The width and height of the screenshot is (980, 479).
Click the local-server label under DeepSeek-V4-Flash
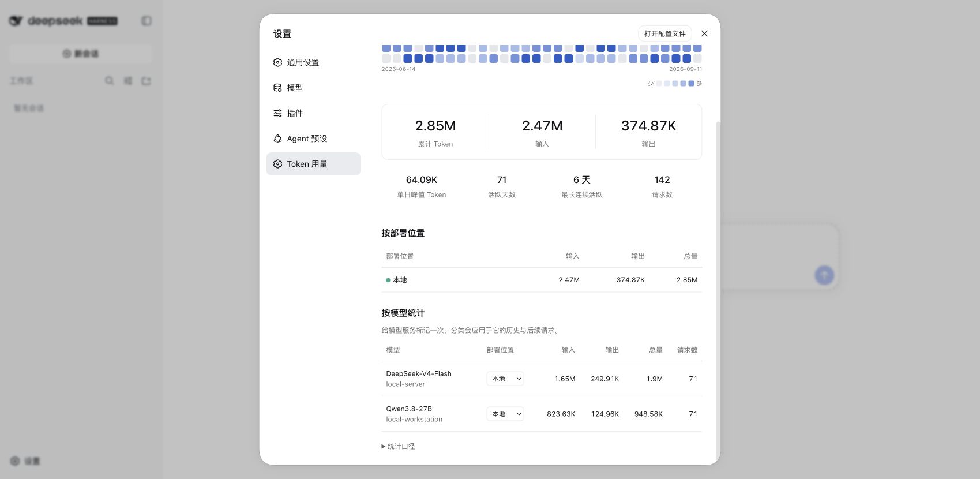[x=405, y=384]
